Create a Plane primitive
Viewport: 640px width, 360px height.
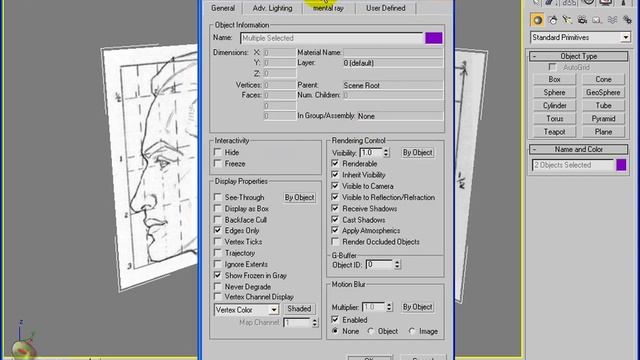pyautogui.click(x=603, y=132)
